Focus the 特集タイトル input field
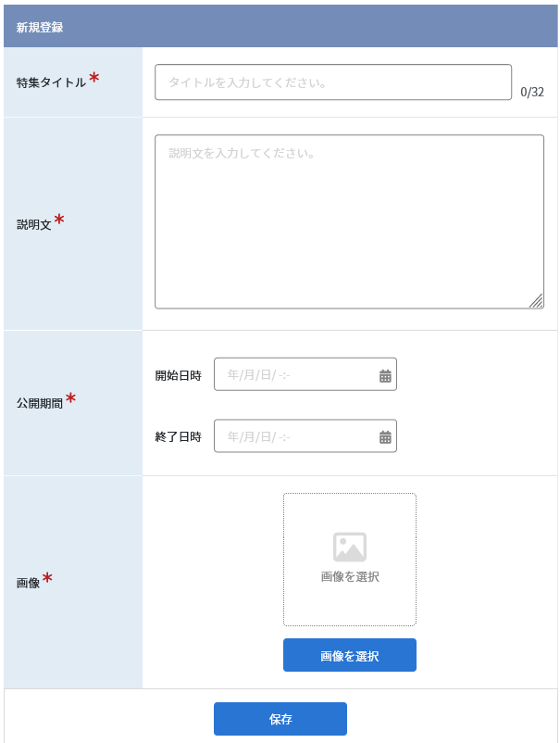 pyautogui.click(x=333, y=82)
